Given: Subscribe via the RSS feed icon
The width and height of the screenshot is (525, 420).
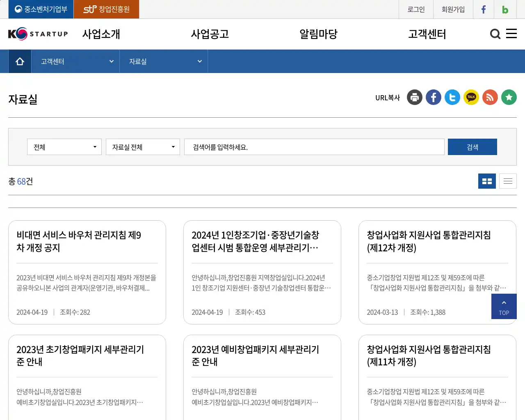Looking at the screenshot, I should pyautogui.click(x=490, y=97).
